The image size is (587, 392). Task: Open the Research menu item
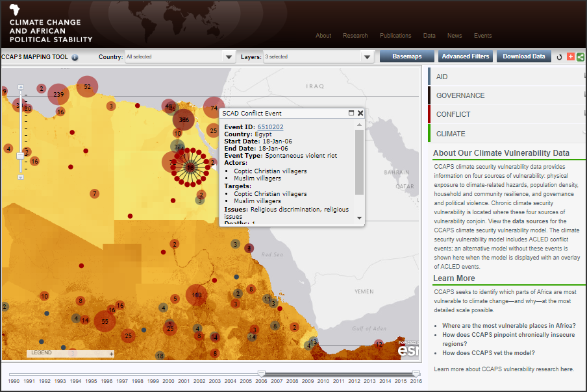(x=355, y=36)
